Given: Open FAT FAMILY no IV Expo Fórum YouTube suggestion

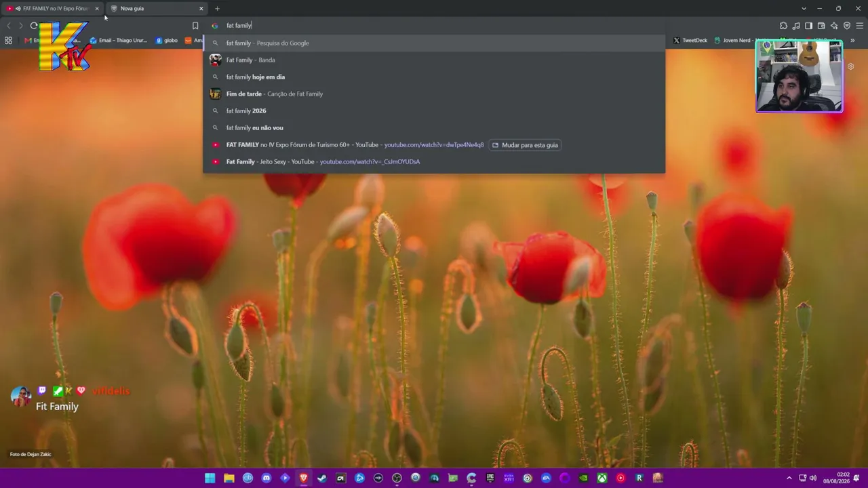Looking at the screenshot, I should click(434, 145).
